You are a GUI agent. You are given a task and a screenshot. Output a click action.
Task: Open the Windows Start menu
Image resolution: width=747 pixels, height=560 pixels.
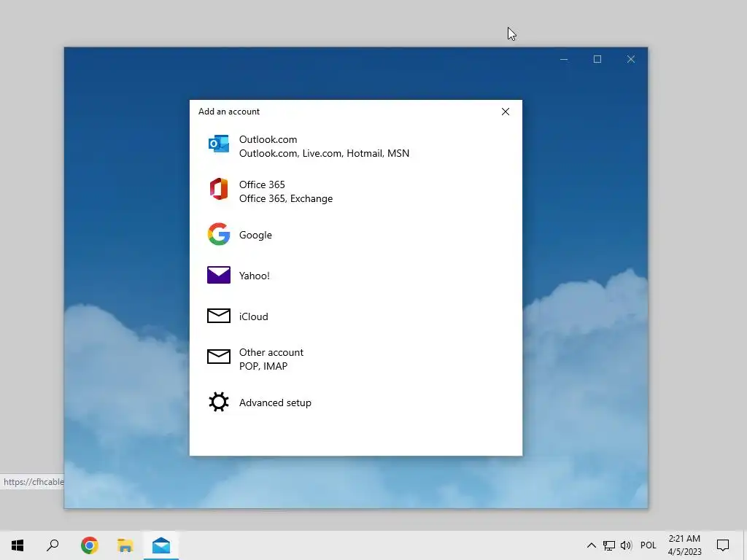18,545
